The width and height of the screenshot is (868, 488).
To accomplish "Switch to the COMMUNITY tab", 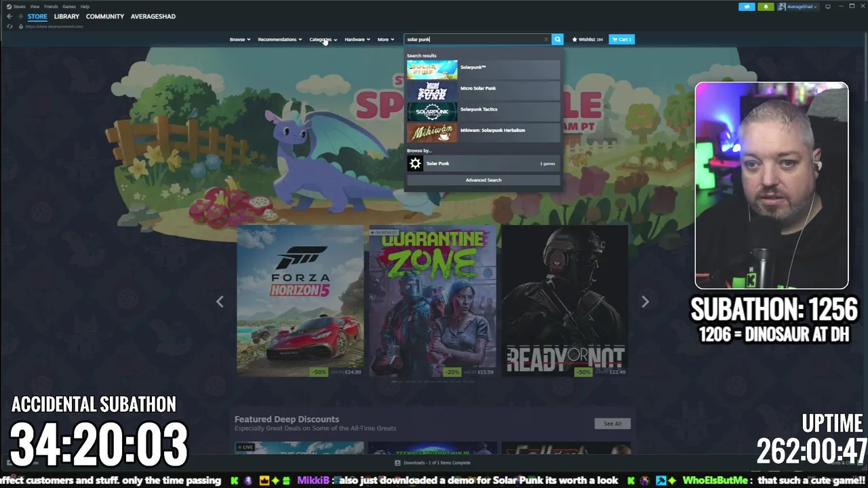I will click(x=105, y=16).
